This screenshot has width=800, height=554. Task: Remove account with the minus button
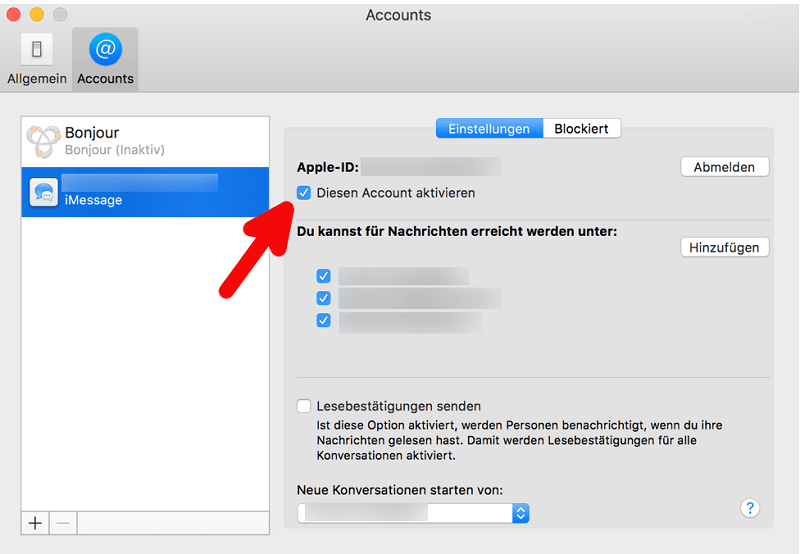click(63, 523)
